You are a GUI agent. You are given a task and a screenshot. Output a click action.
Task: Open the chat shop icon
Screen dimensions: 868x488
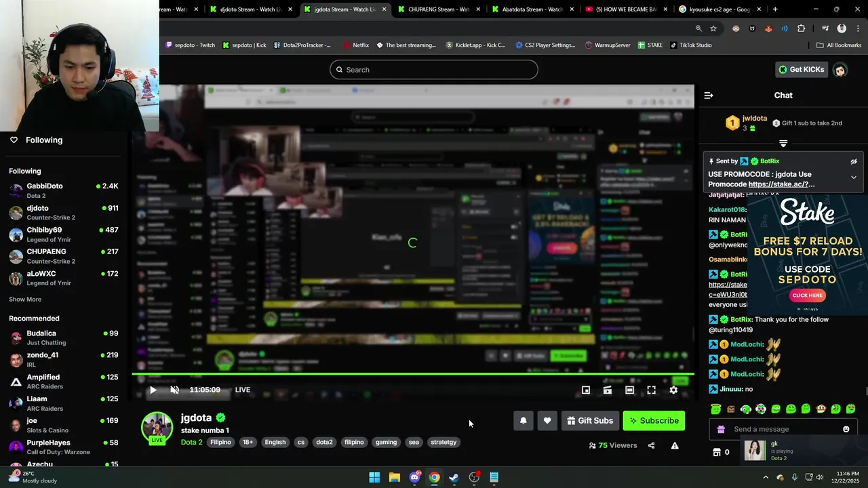click(x=716, y=452)
